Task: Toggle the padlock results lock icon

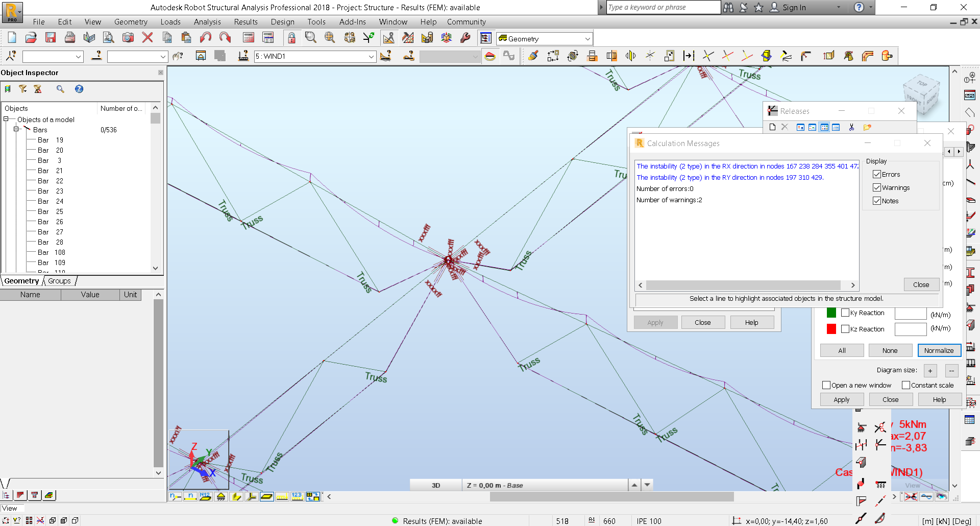Action: 291,38
